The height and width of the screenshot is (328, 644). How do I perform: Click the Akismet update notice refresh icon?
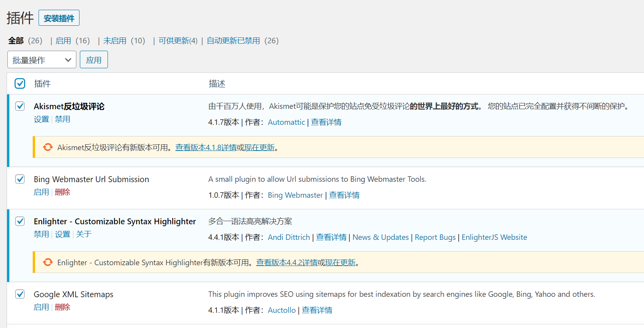tap(48, 147)
